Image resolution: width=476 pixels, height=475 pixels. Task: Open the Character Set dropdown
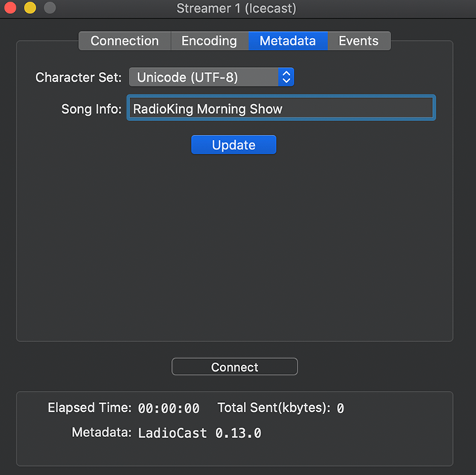(211, 77)
